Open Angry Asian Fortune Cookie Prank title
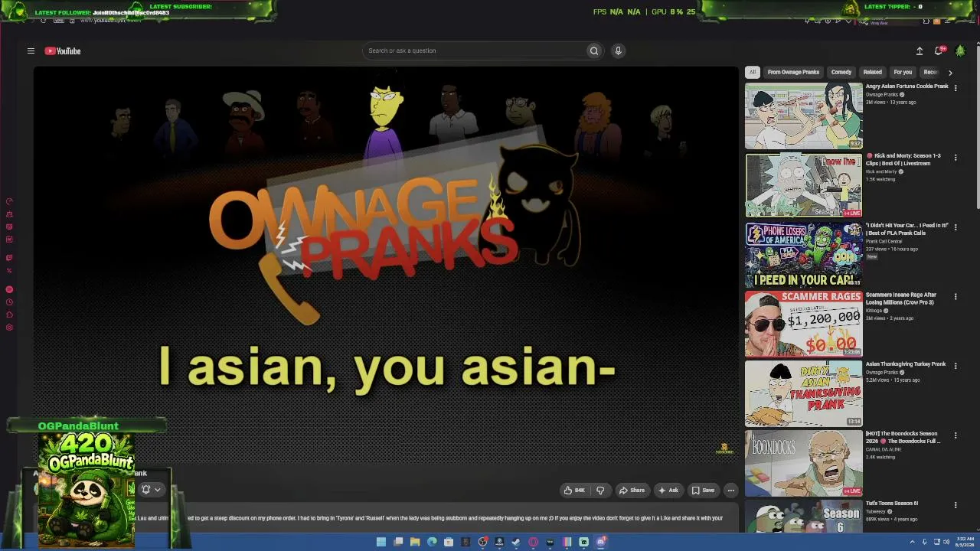Screen dimensions: 980x551 click(907, 86)
